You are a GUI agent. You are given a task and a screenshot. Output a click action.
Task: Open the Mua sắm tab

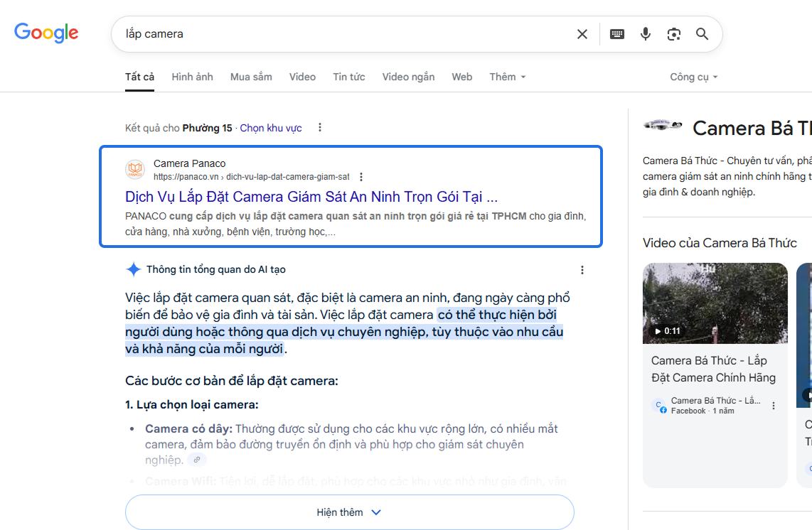[251, 77]
